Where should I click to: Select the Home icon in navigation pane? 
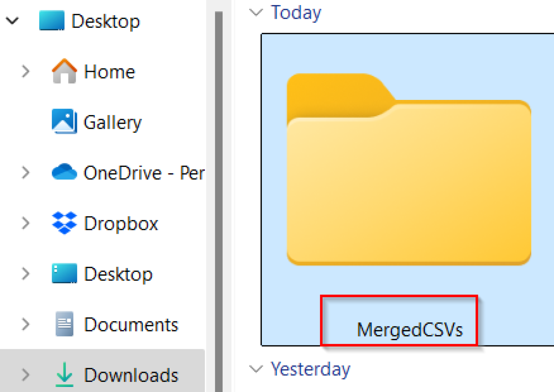tap(64, 71)
